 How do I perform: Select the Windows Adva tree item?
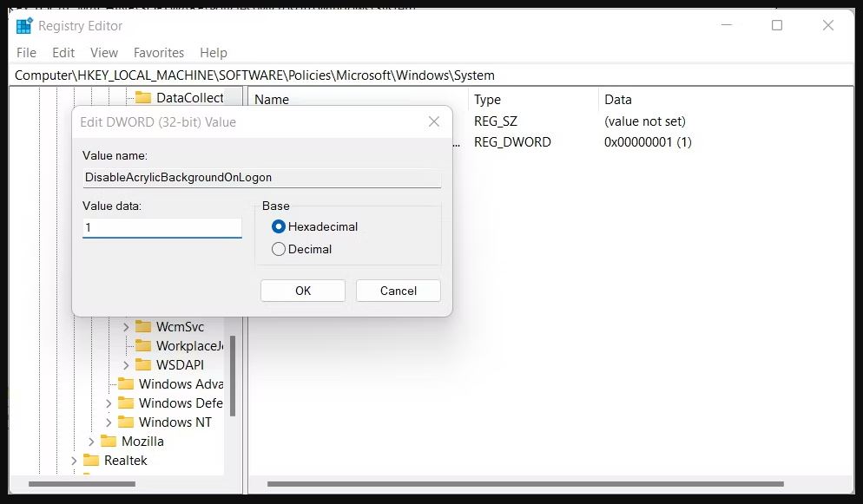181,383
